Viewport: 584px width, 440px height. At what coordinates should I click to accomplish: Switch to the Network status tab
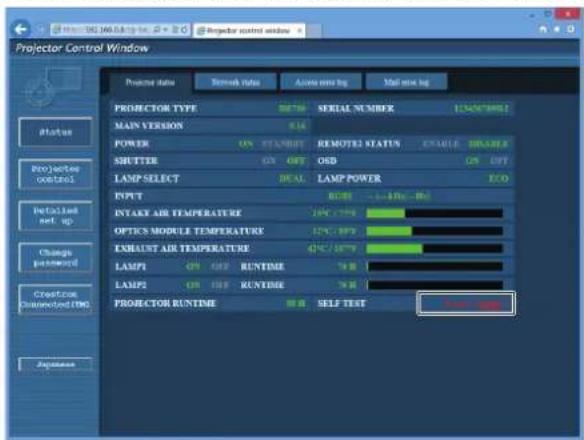coord(235,82)
